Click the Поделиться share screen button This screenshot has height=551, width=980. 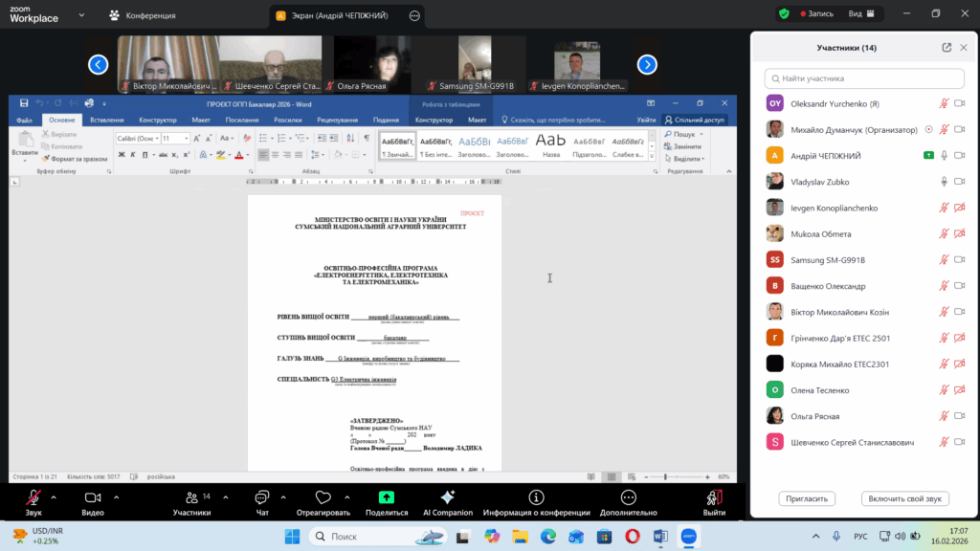click(387, 502)
